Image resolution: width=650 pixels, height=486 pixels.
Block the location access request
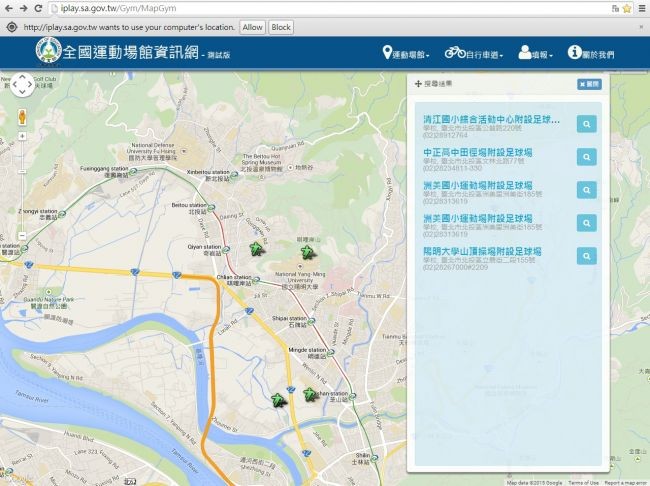click(281, 27)
